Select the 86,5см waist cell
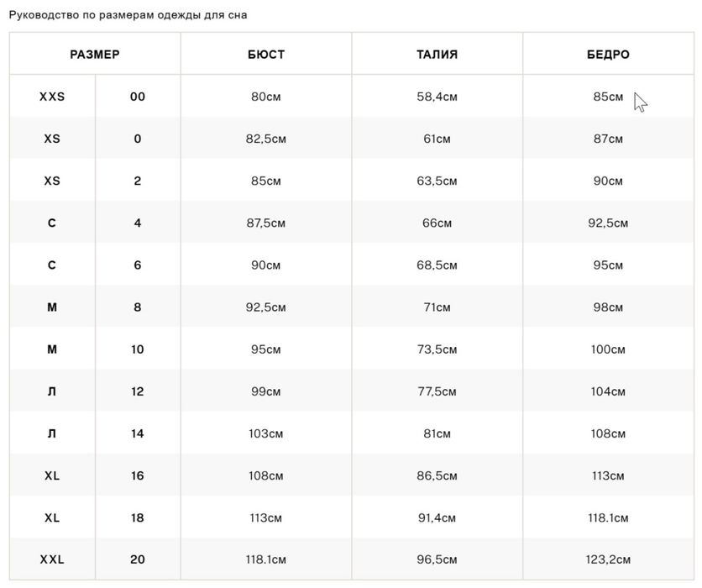Screen dimensions: 702x588 click(437, 475)
